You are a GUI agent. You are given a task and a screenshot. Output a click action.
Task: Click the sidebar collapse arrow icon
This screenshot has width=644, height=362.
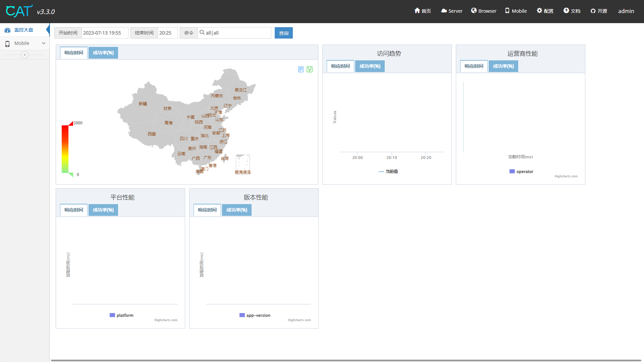pos(25,55)
